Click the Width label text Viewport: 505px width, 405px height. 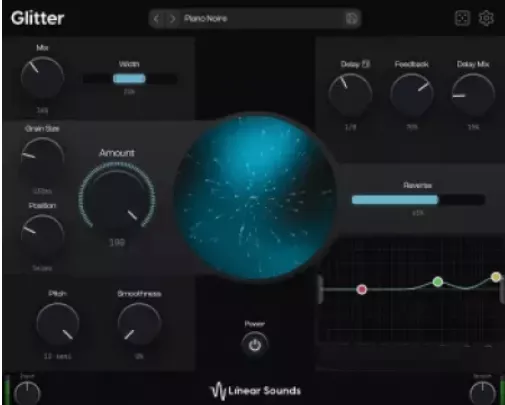tap(129, 64)
